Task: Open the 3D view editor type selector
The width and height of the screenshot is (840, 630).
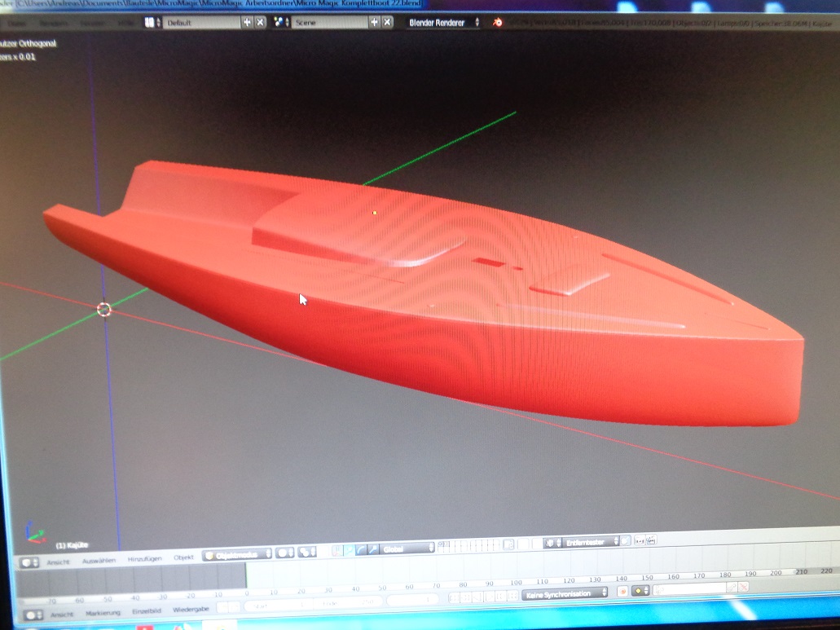Action: pos(29,562)
